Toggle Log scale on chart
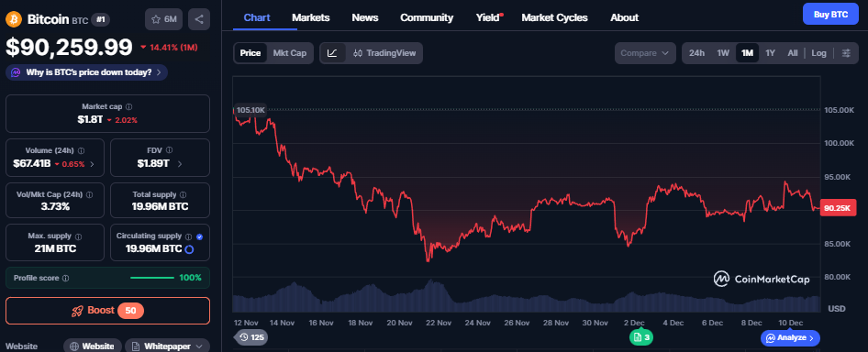Viewport: 868px width, 352px height. tap(818, 53)
